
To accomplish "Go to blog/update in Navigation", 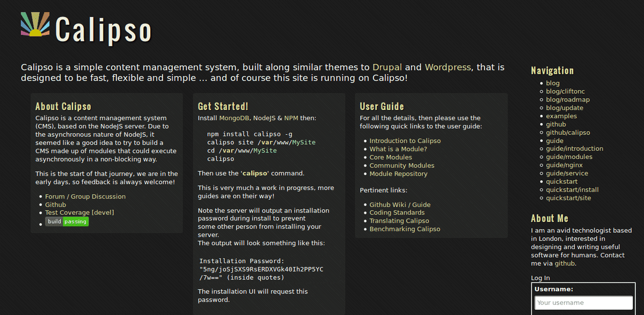I will 565,108.
